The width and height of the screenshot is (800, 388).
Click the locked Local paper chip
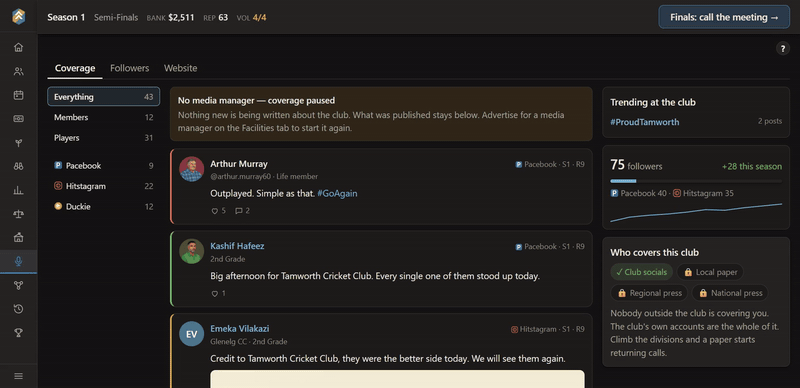click(x=710, y=272)
